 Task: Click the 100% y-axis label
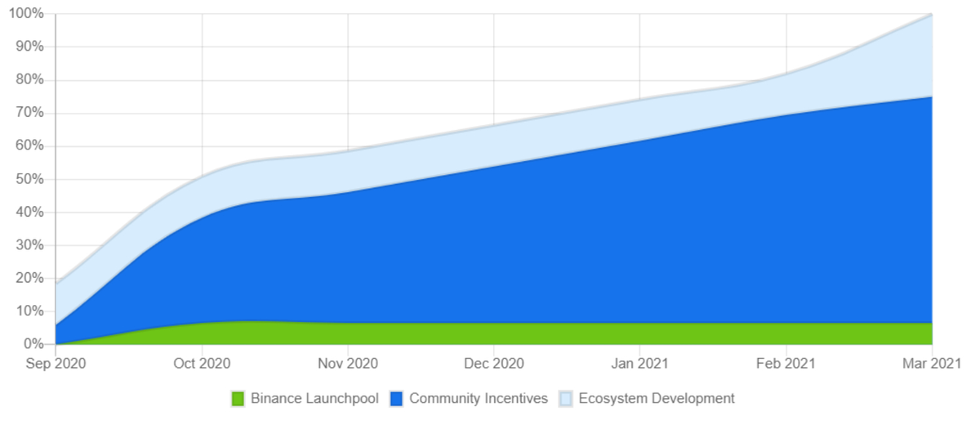26,14
